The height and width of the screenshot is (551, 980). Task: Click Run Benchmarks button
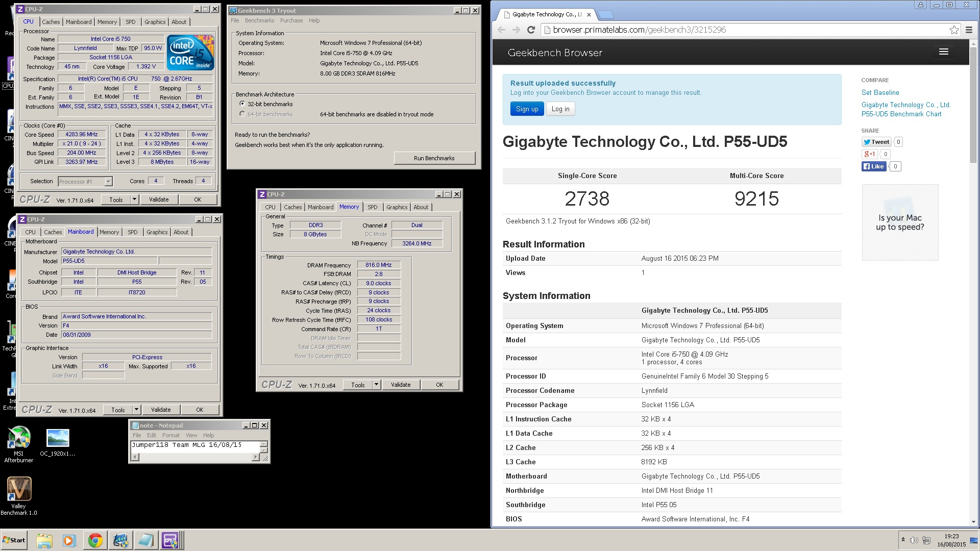point(434,158)
